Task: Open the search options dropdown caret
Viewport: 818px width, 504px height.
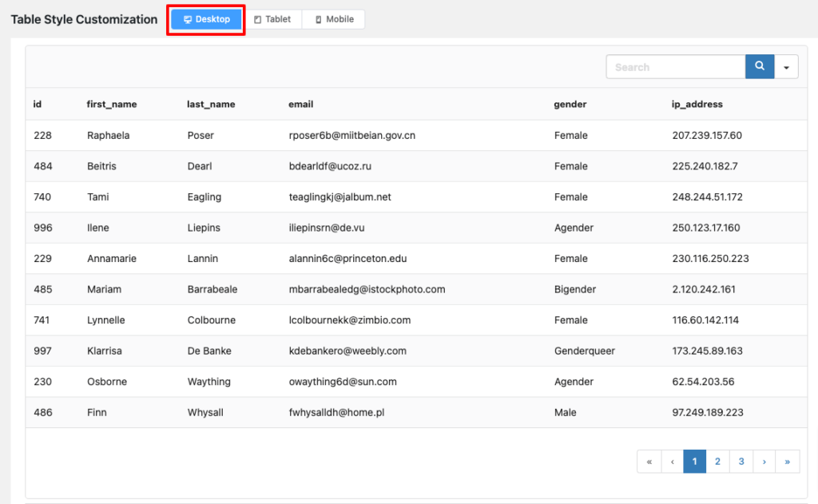Action: point(786,67)
